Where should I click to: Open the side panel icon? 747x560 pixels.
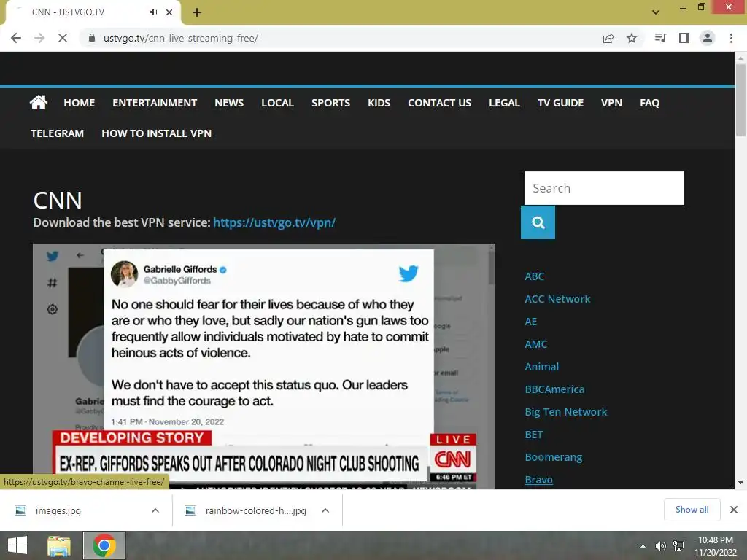684,38
